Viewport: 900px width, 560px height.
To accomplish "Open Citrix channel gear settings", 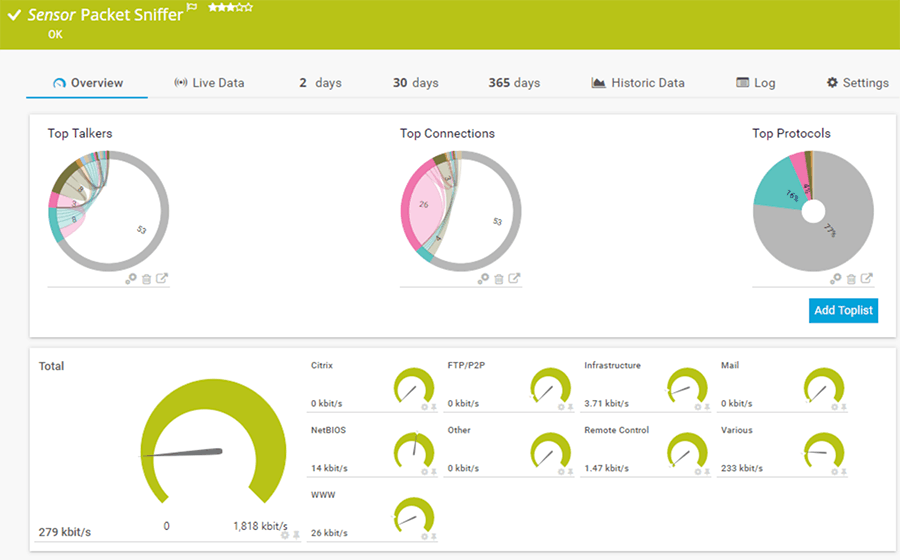I will [x=425, y=407].
